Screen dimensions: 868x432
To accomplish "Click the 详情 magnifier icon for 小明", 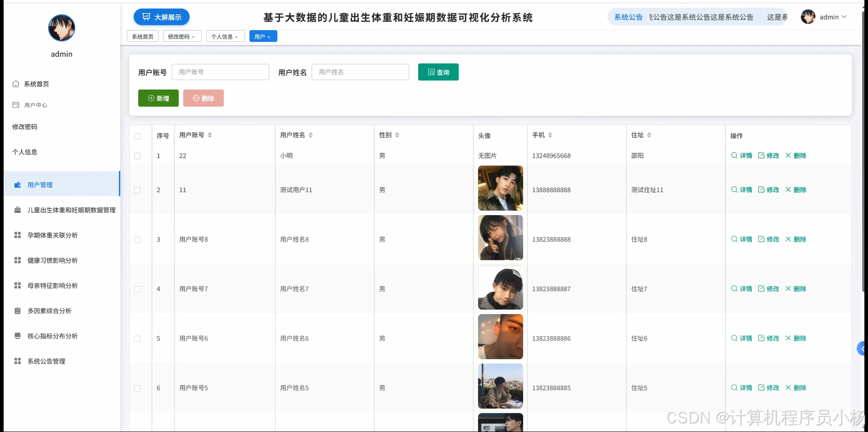I will pos(734,155).
